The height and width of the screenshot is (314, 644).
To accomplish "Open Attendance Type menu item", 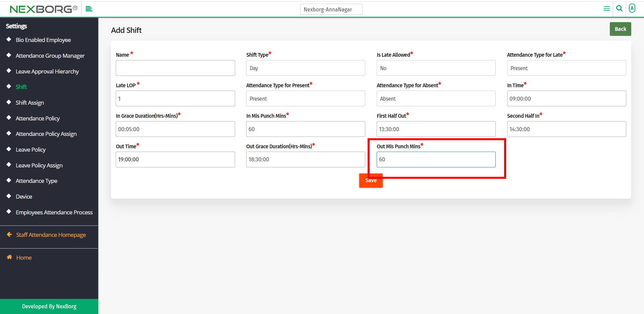I will click(37, 181).
